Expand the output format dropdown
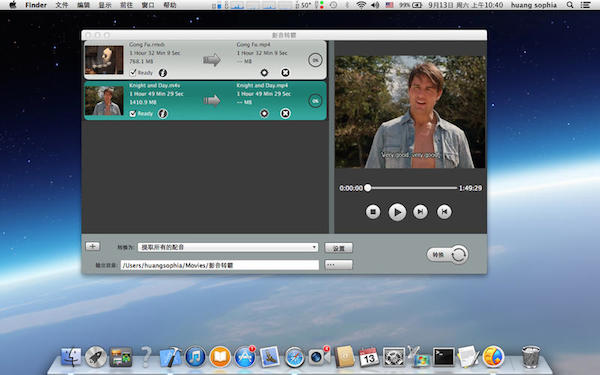600x375 pixels. 228,247
